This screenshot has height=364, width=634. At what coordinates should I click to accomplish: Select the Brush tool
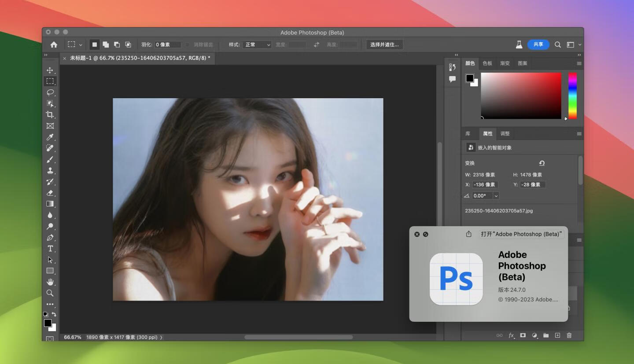point(50,159)
